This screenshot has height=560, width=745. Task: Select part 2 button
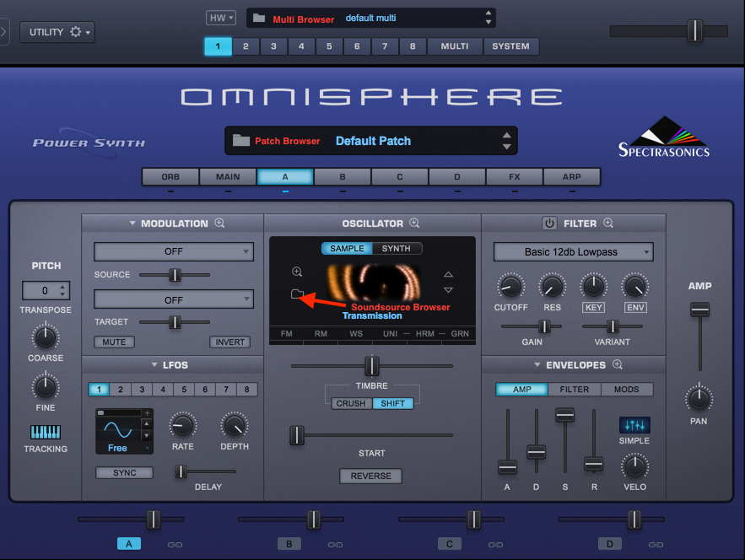(x=246, y=46)
